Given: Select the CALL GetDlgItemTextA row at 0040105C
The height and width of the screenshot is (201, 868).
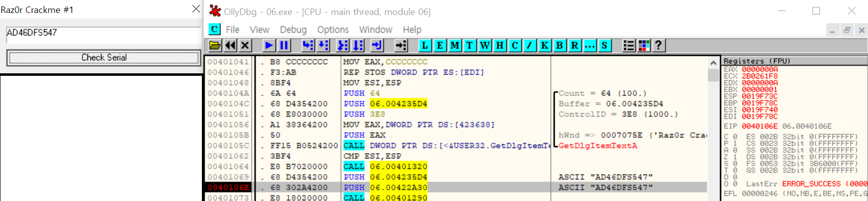Looking at the screenshot, I should tap(456, 146).
